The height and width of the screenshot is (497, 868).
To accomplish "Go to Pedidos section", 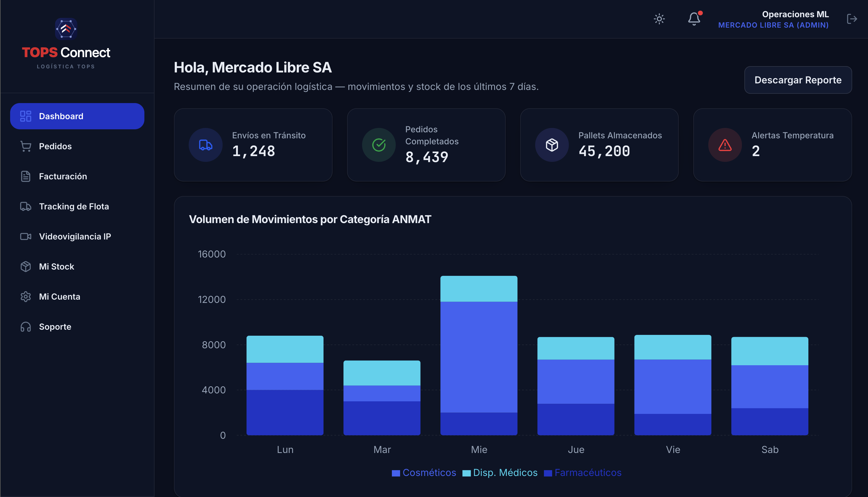I will [x=77, y=146].
